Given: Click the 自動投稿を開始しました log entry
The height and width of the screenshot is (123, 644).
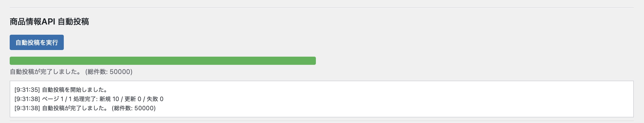Looking at the screenshot, I should click(75, 90).
